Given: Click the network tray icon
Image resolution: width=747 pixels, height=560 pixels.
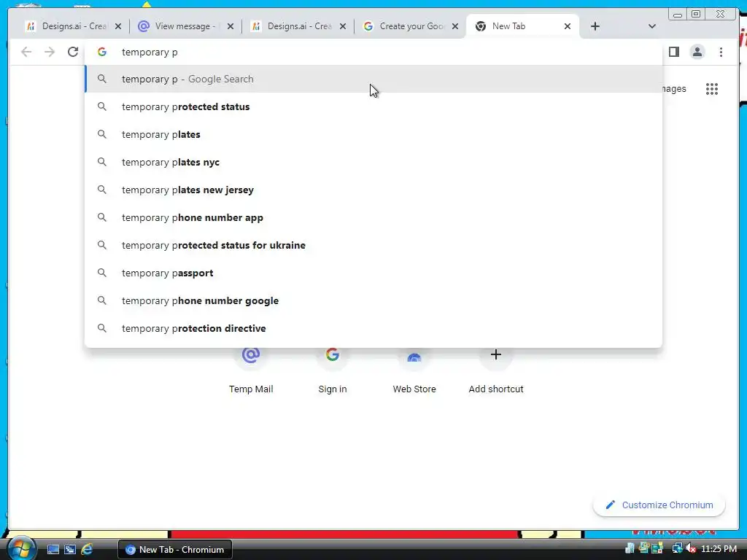Looking at the screenshot, I should coord(677,548).
